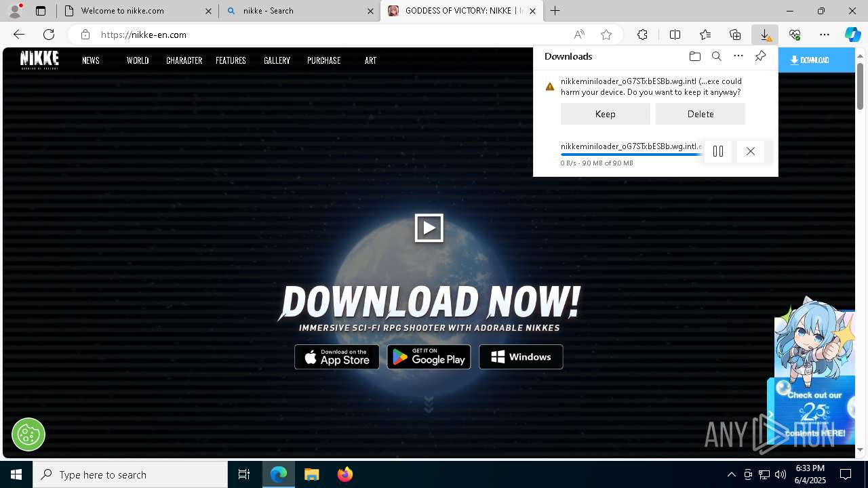Open Read aloud in address bar
This screenshot has height=488, width=868.
579,35
